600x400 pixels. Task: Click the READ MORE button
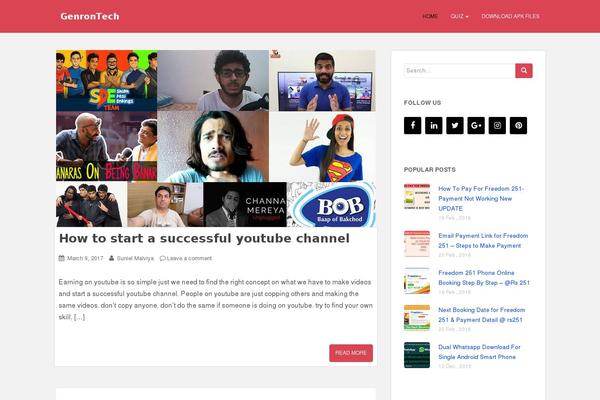tap(351, 353)
